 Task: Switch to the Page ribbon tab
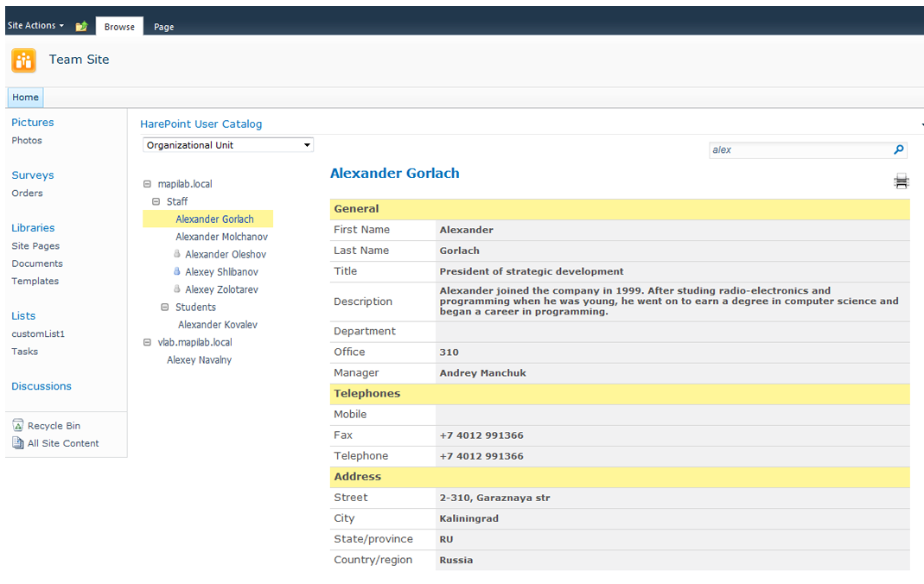point(163,27)
